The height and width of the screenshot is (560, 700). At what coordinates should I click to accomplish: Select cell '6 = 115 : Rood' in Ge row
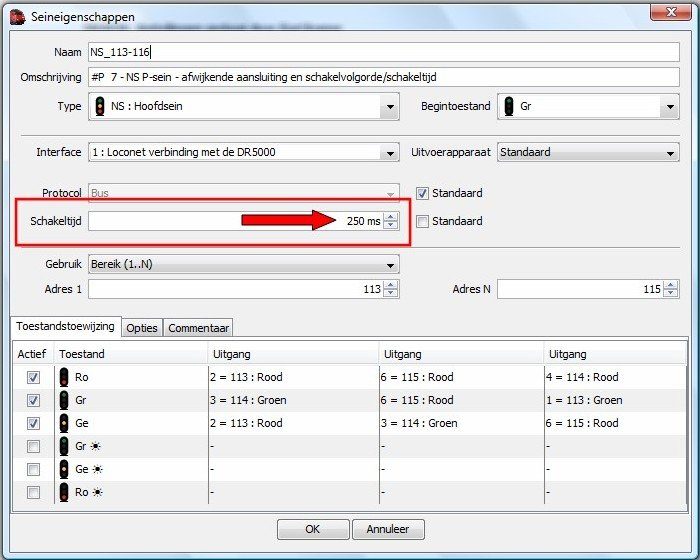pos(615,423)
